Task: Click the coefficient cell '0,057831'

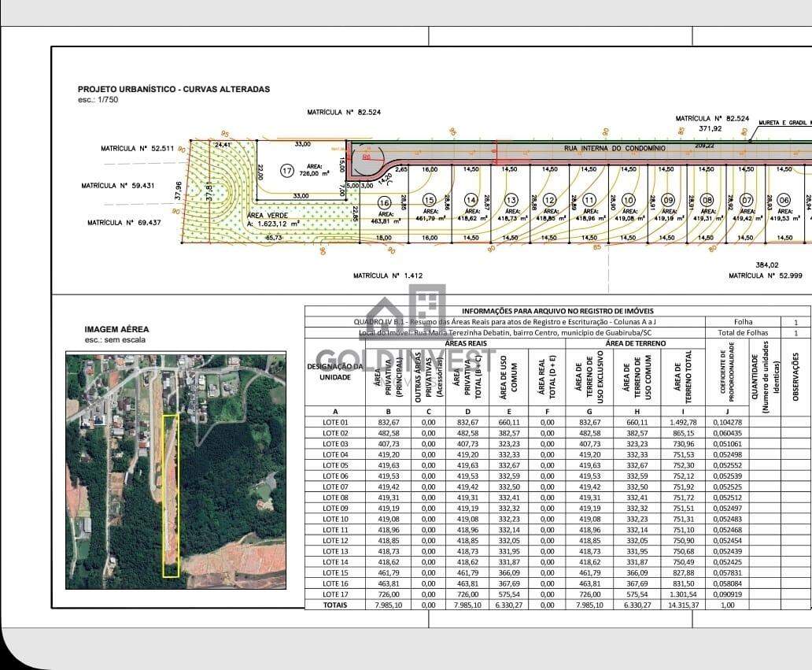Action: [727, 572]
